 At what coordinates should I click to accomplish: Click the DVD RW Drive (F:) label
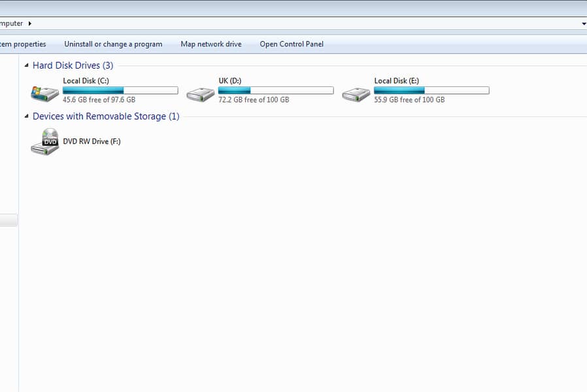[92, 141]
